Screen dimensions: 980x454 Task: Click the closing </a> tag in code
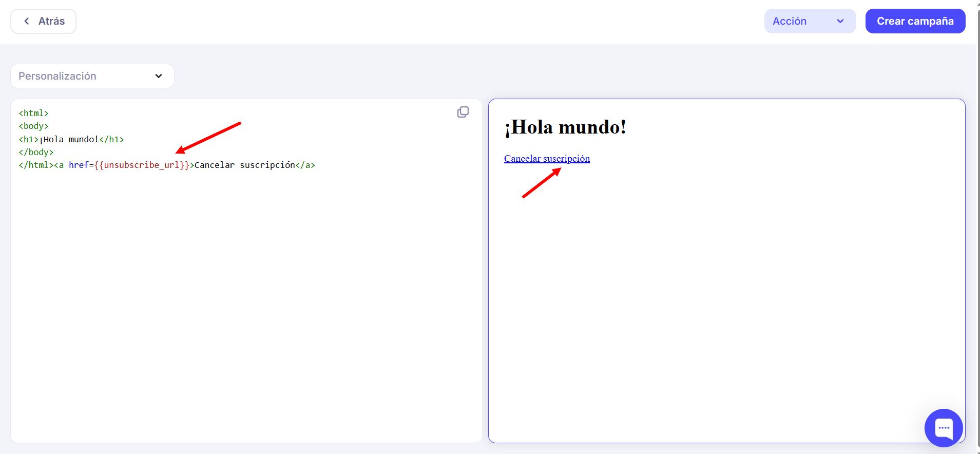[305, 165]
